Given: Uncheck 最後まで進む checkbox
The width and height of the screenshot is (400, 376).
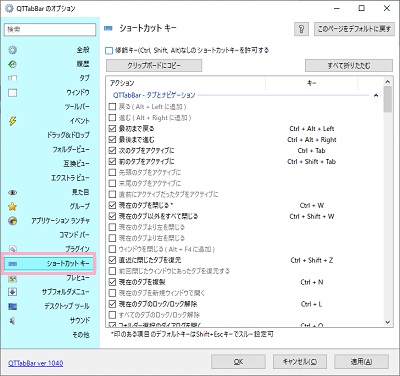Looking at the screenshot, I should click(x=112, y=140).
